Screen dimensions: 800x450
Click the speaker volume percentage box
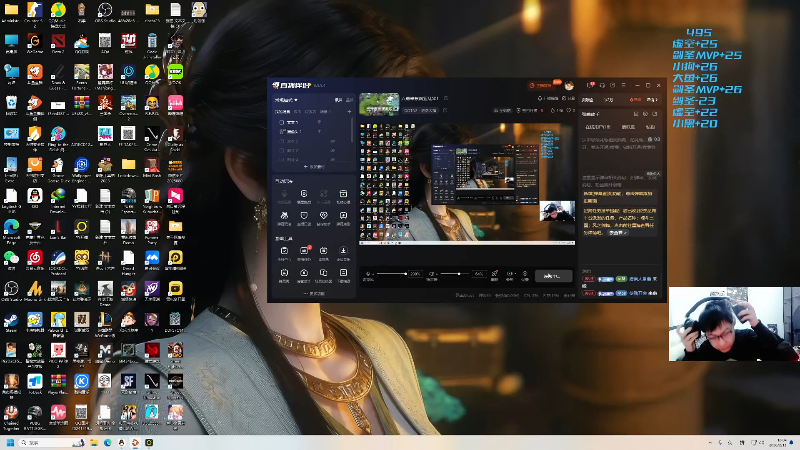479,274
